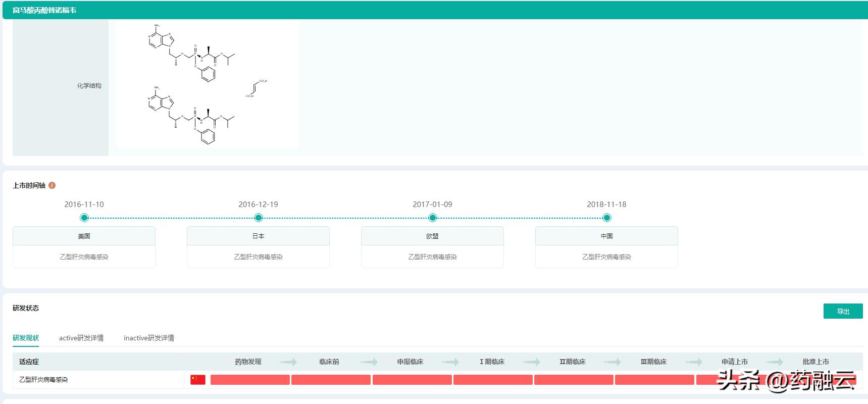Click the info icon beside 上市时间轴
The height and width of the screenshot is (404, 868).
pyautogui.click(x=52, y=185)
